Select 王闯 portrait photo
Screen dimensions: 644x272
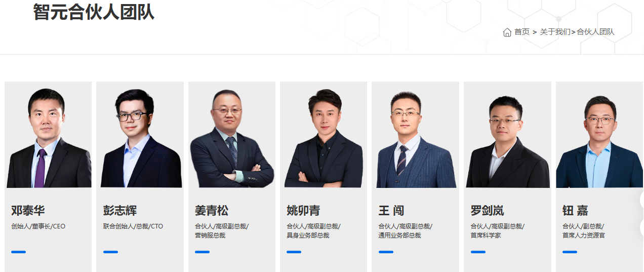pyautogui.click(x=415, y=135)
